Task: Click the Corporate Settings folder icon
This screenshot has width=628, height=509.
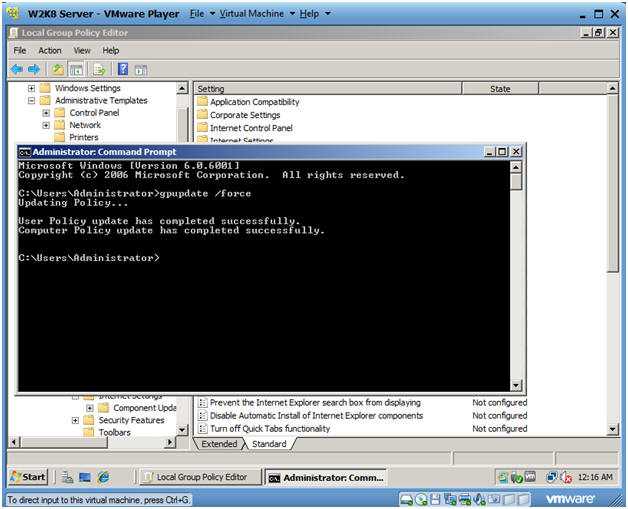Action: tap(203, 115)
